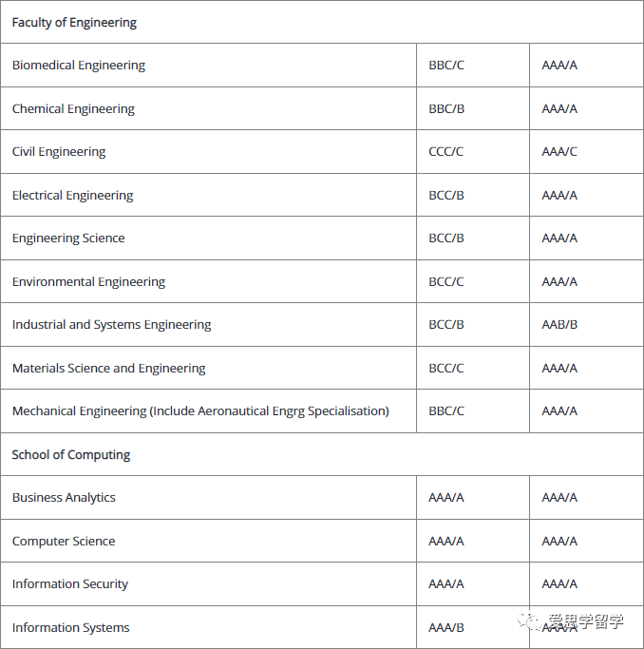Click the Chinese watermark text

click(x=586, y=621)
